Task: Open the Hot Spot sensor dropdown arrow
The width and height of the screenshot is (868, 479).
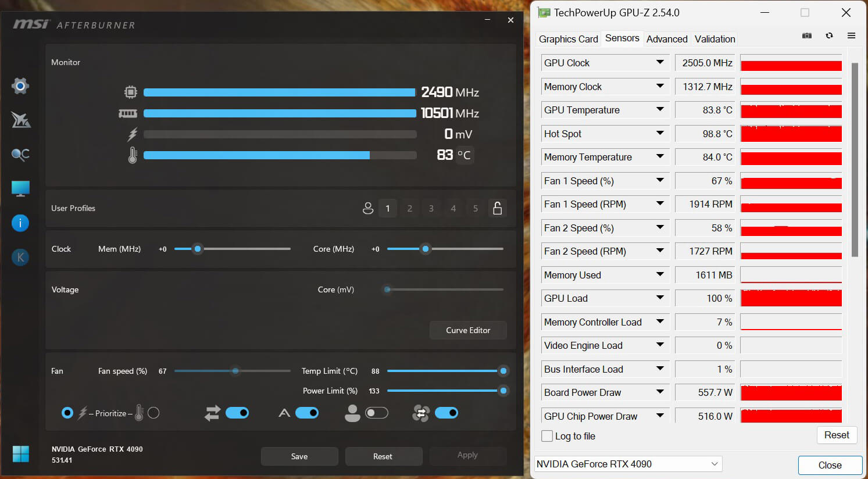Action: click(x=660, y=134)
